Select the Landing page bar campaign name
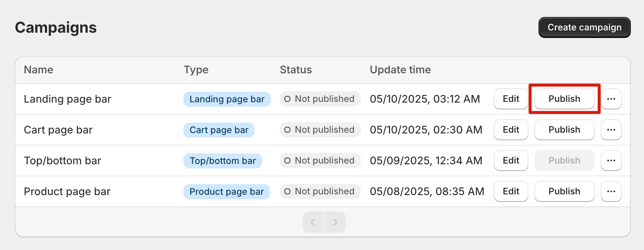644x250 pixels. (67, 99)
